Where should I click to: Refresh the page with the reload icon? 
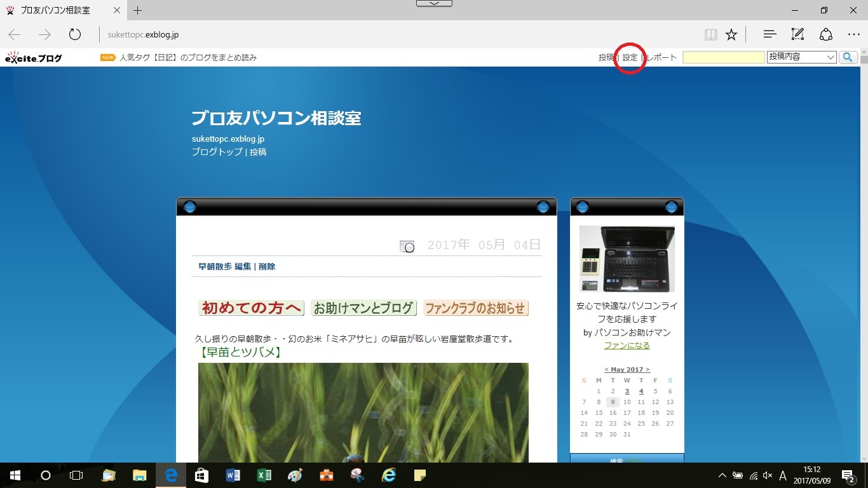(x=75, y=34)
